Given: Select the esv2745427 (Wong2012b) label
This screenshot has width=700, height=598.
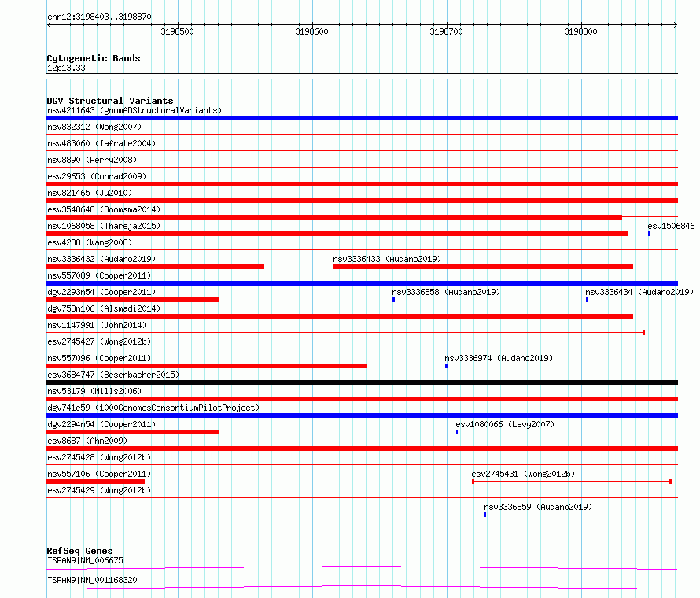Looking at the screenshot, I should coord(99,341).
